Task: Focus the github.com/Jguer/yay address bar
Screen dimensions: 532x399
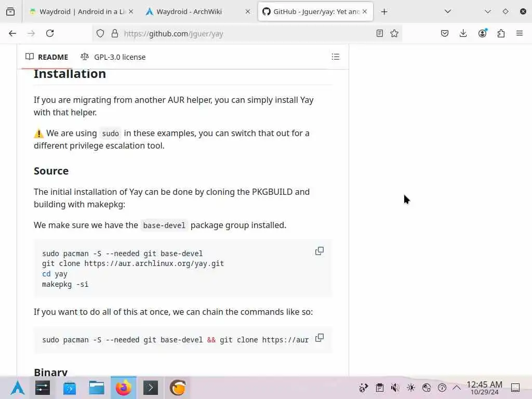Action: click(x=248, y=33)
